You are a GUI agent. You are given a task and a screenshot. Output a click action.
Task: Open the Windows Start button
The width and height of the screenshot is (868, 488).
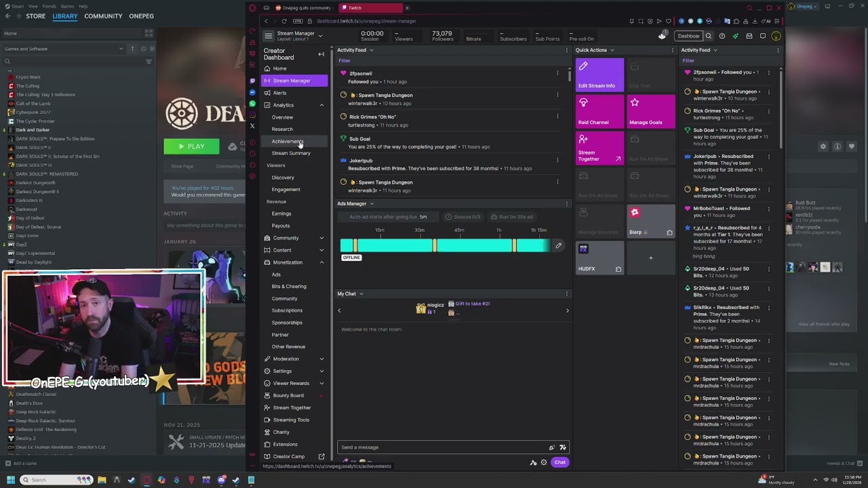9,480
